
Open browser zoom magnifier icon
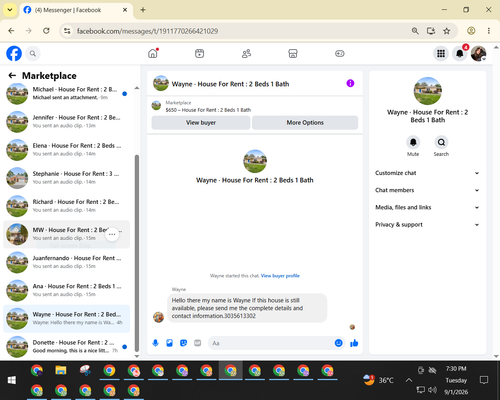(415, 31)
